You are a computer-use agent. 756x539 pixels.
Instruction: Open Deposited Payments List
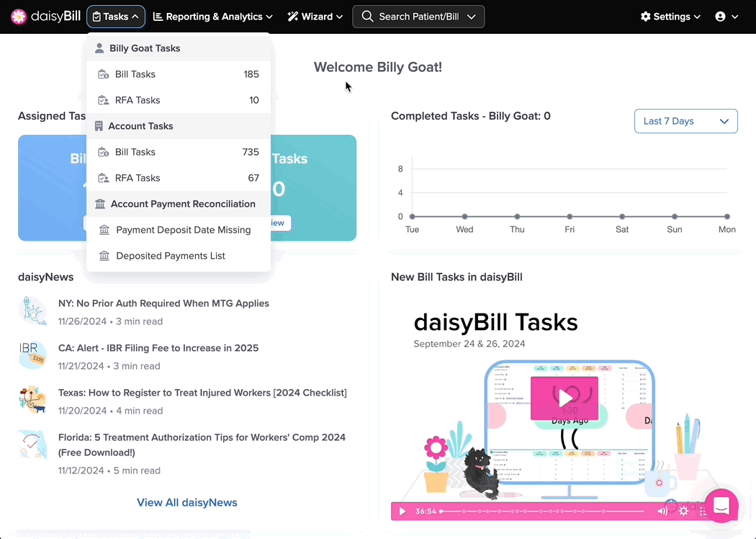179,256
